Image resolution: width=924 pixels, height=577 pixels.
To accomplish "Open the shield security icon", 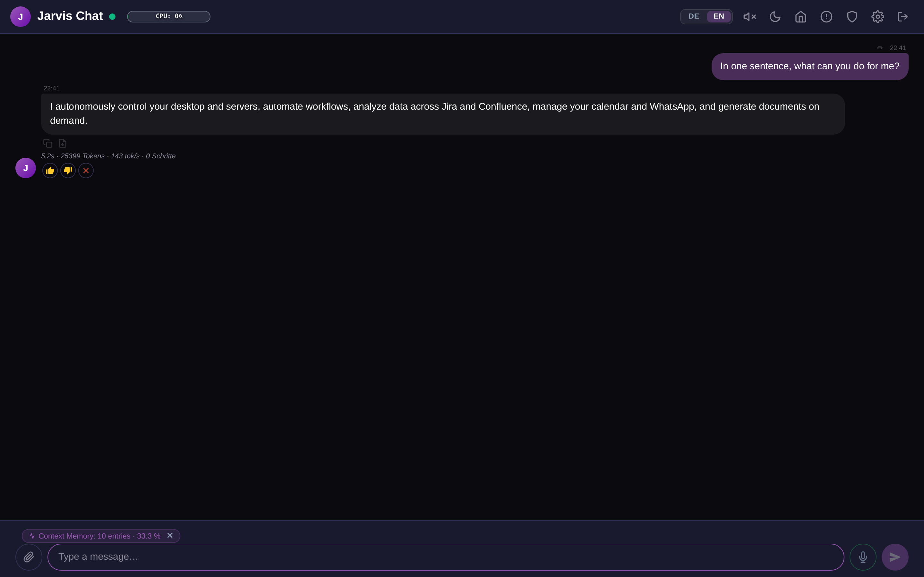I will tap(852, 17).
